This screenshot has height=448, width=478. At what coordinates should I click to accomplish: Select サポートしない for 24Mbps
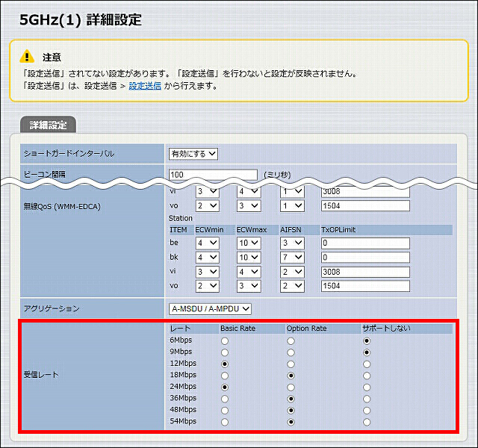(x=367, y=388)
